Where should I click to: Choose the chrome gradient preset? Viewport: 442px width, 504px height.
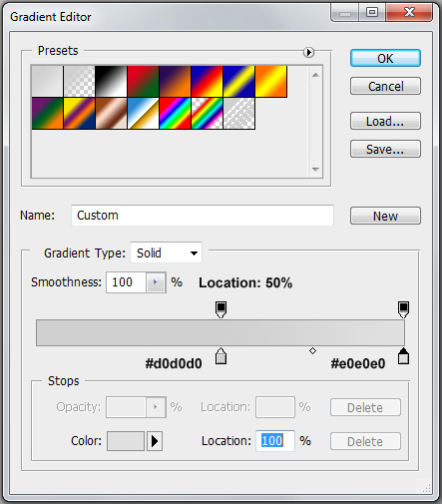tap(143, 113)
